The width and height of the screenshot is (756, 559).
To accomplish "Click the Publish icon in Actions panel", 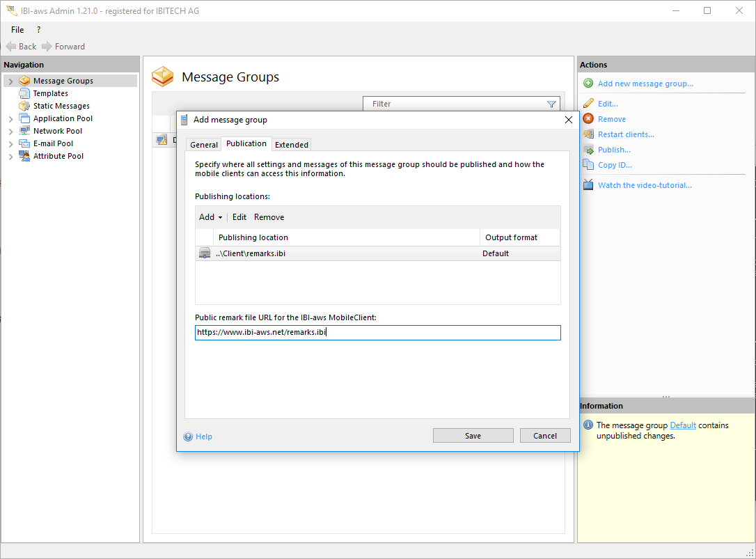I will 588,150.
